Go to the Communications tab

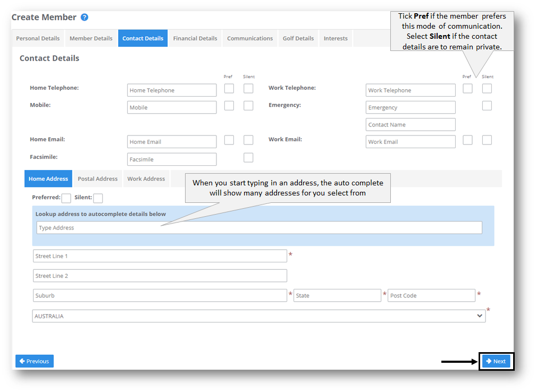249,38
